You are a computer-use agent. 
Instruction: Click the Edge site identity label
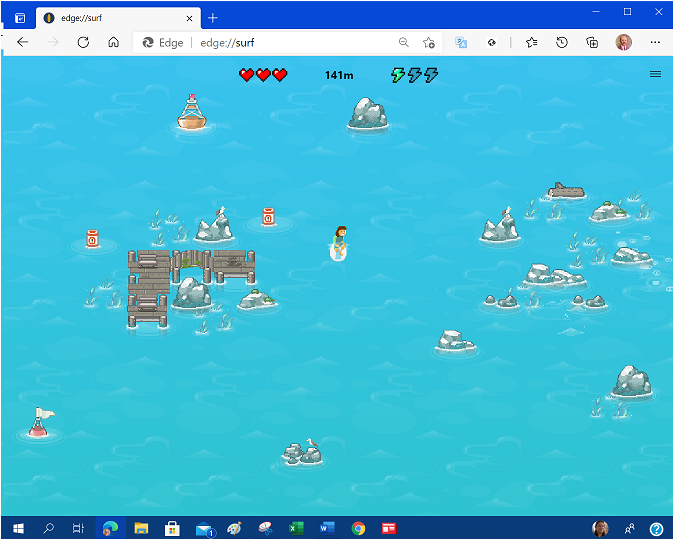[163, 43]
